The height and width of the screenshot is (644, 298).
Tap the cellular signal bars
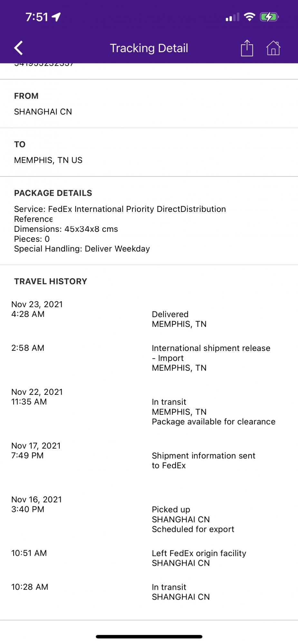(x=232, y=17)
